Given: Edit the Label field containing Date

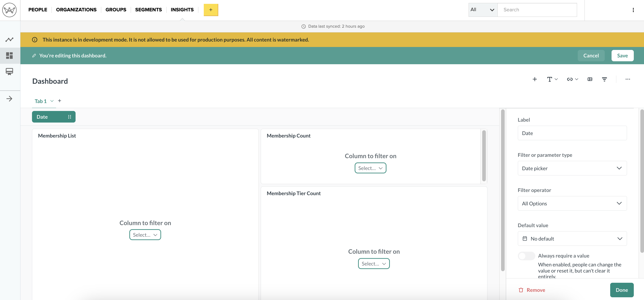Looking at the screenshot, I should tap(572, 133).
